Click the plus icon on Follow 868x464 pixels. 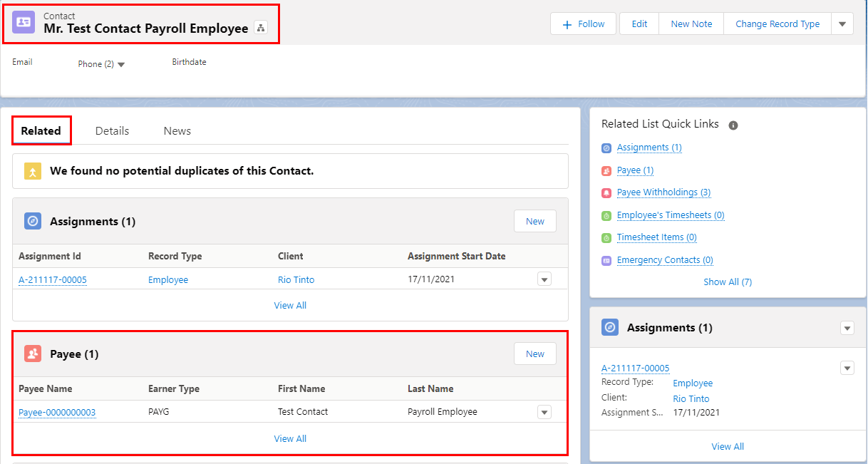[567, 24]
